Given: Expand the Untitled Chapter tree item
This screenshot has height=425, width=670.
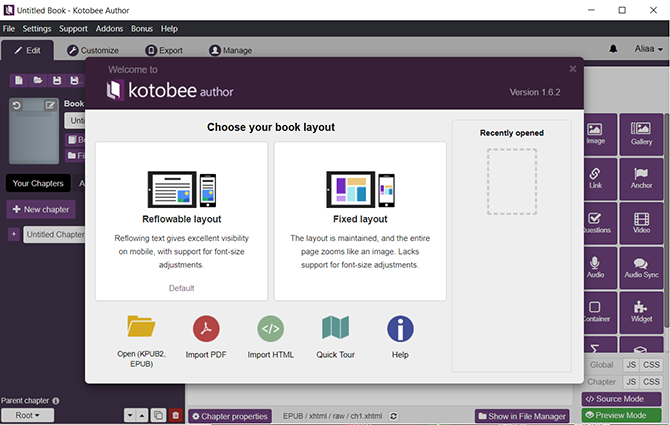Looking at the screenshot, I should click(13, 234).
